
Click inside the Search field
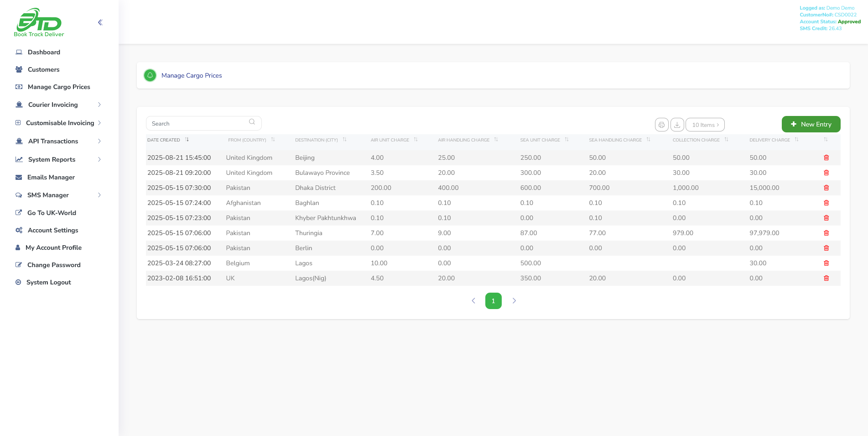tap(196, 123)
